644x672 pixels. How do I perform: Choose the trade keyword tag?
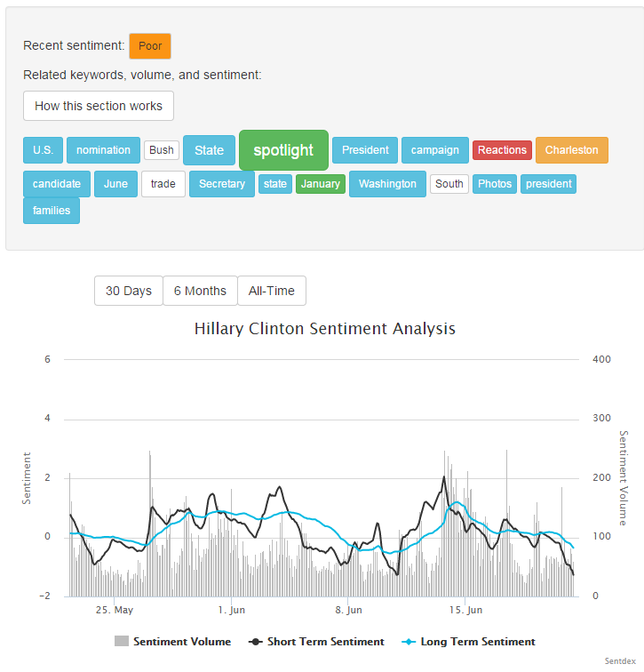[x=163, y=184]
